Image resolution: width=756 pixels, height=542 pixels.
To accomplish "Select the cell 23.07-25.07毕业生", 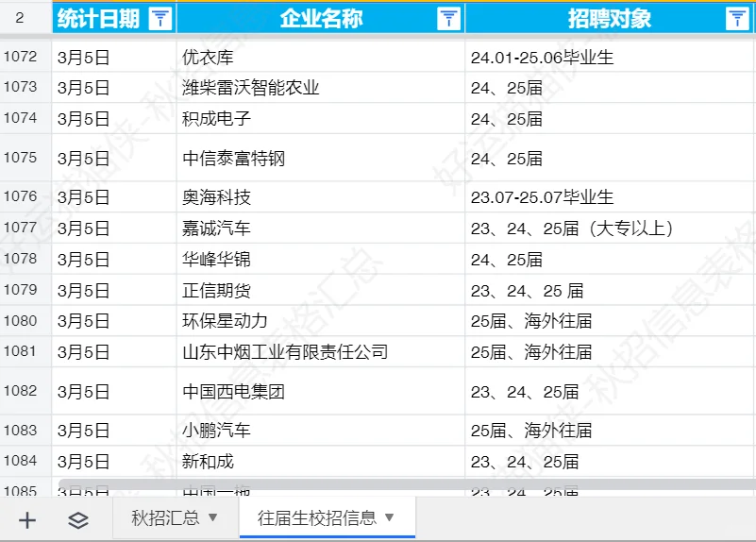I will (x=610, y=196).
